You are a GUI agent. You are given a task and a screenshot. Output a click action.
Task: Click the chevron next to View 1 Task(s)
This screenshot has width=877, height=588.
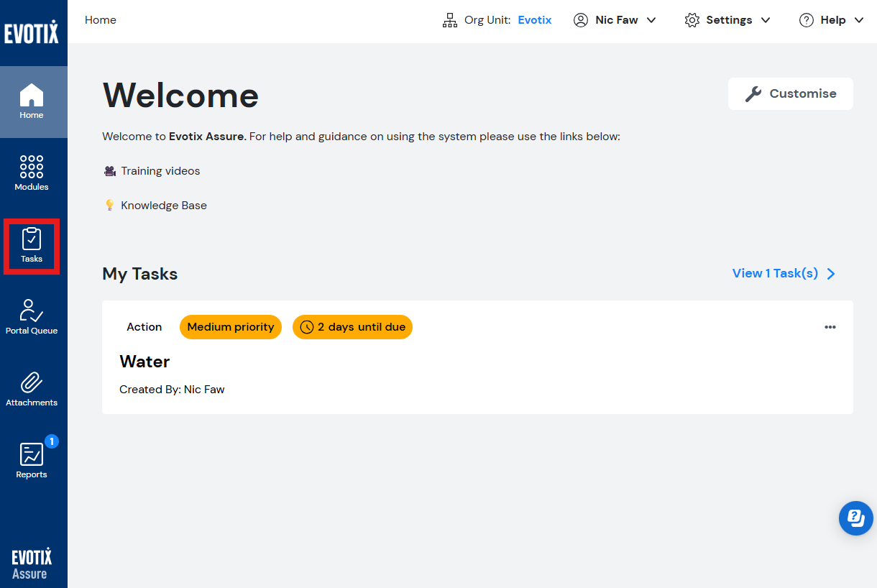click(831, 274)
